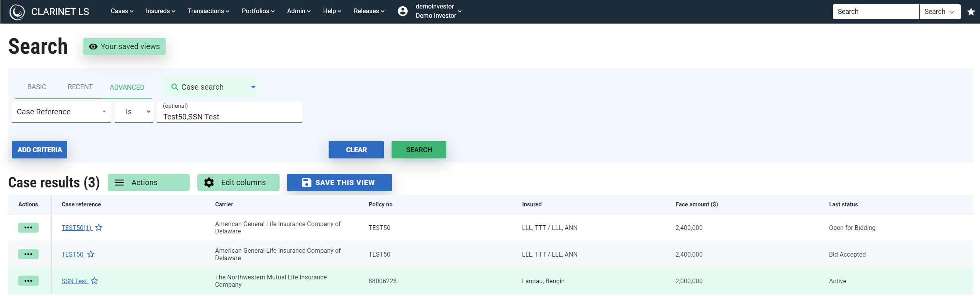The width and height of the screenshot is (980, 296).
Task: Click face amount 2,000,000
Action: click(x=689, y=281)
